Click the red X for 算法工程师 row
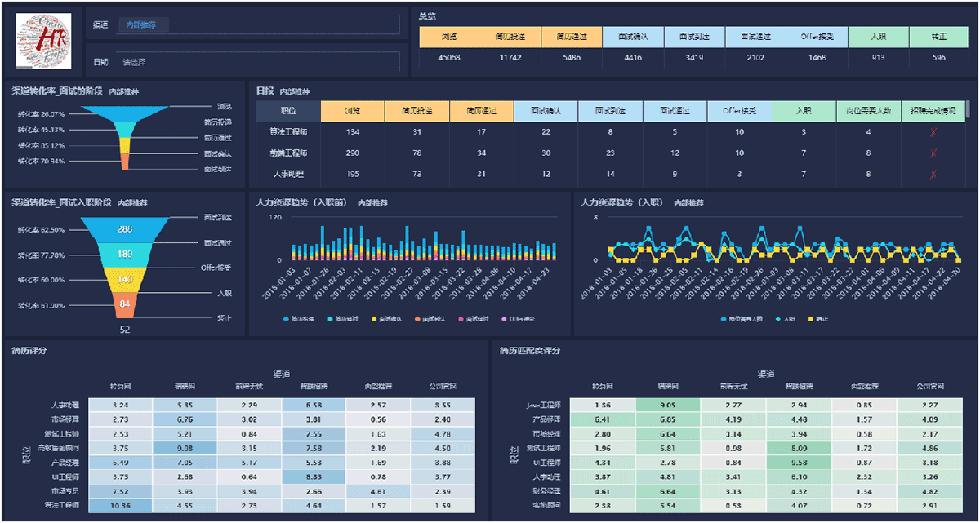 coord(933,132)
